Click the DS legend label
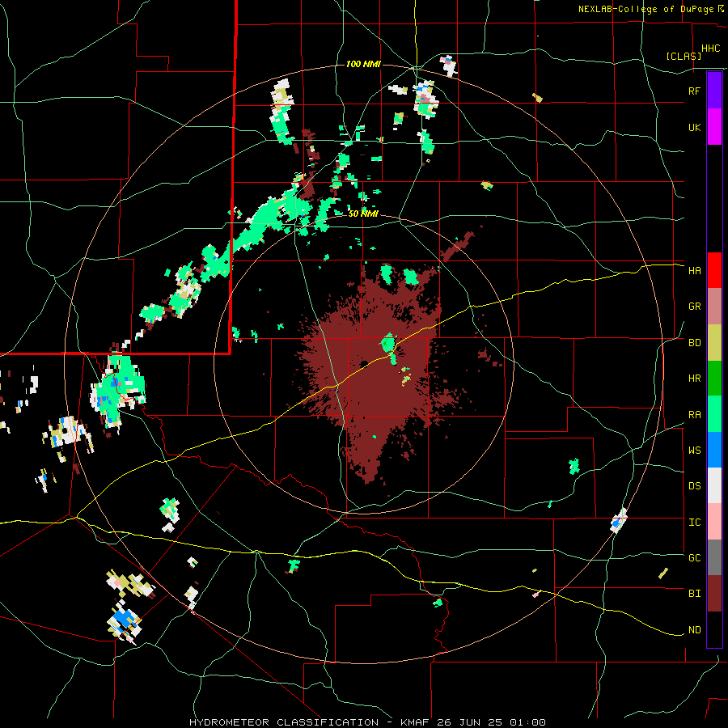Viewport: 728px width, 728px height. tap(694, 486)
